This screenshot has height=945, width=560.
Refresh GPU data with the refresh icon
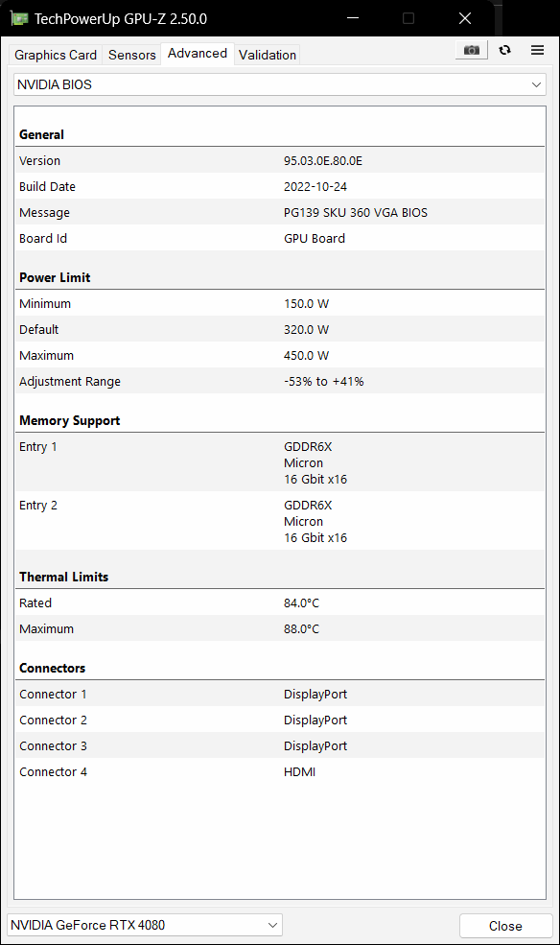click(504, 49)
